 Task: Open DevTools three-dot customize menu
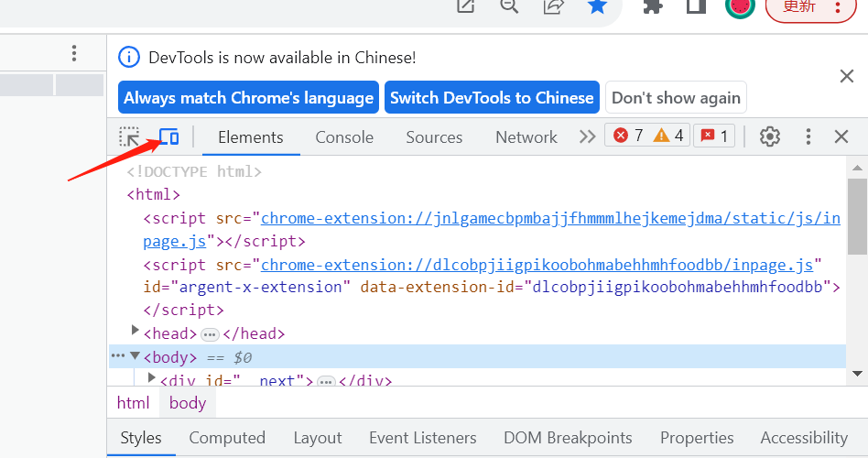pos(808,136)
